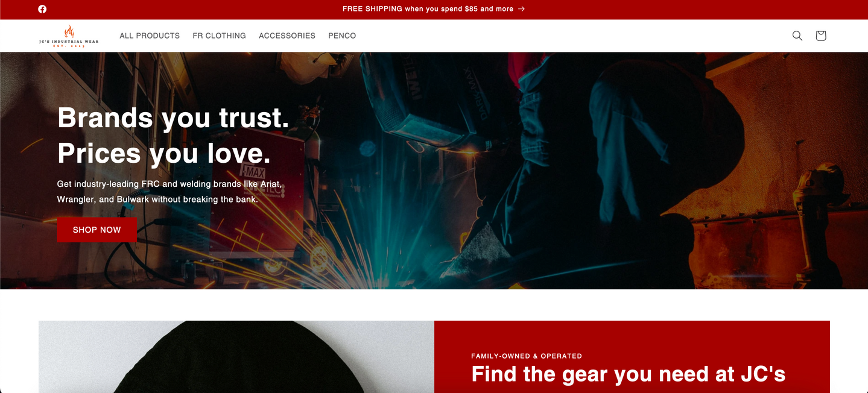
Task: Click the "JC's Industrial Wear" logo text
Action: [x=69, y=42]
